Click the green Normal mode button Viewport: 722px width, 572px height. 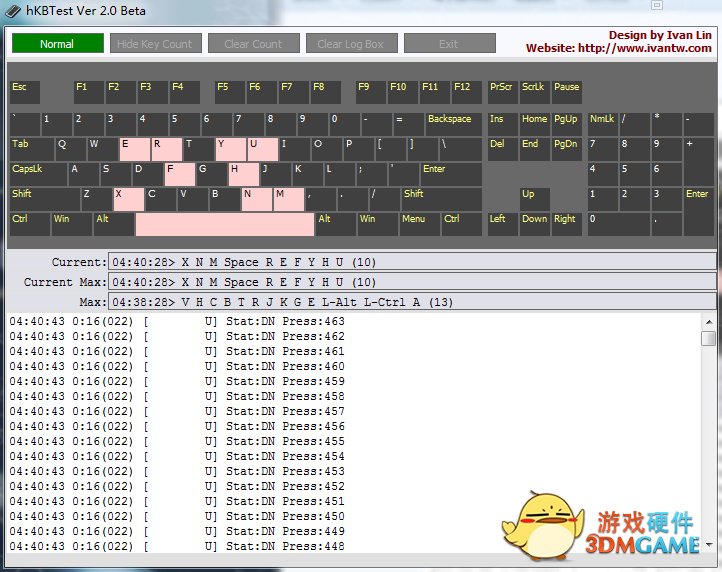(58, 43)
